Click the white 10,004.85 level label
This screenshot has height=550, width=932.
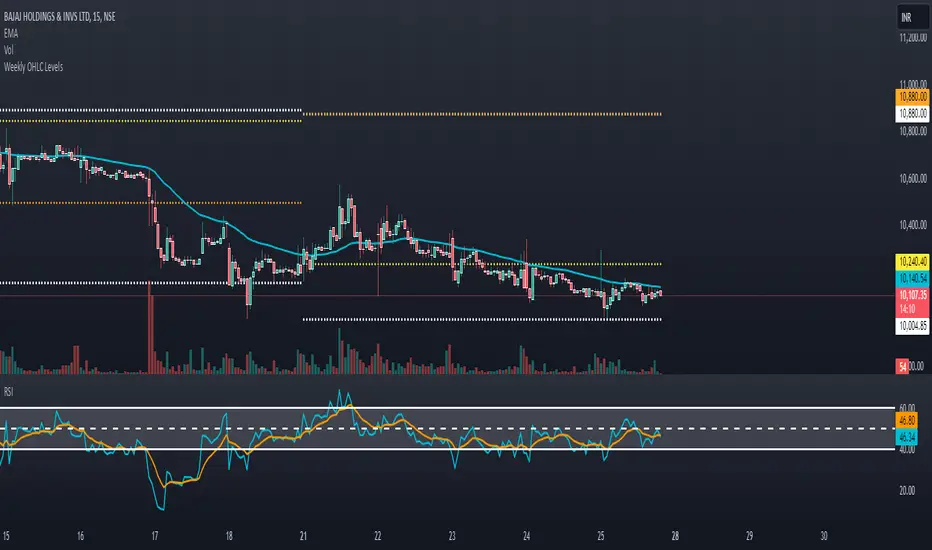tap(912, 326)
